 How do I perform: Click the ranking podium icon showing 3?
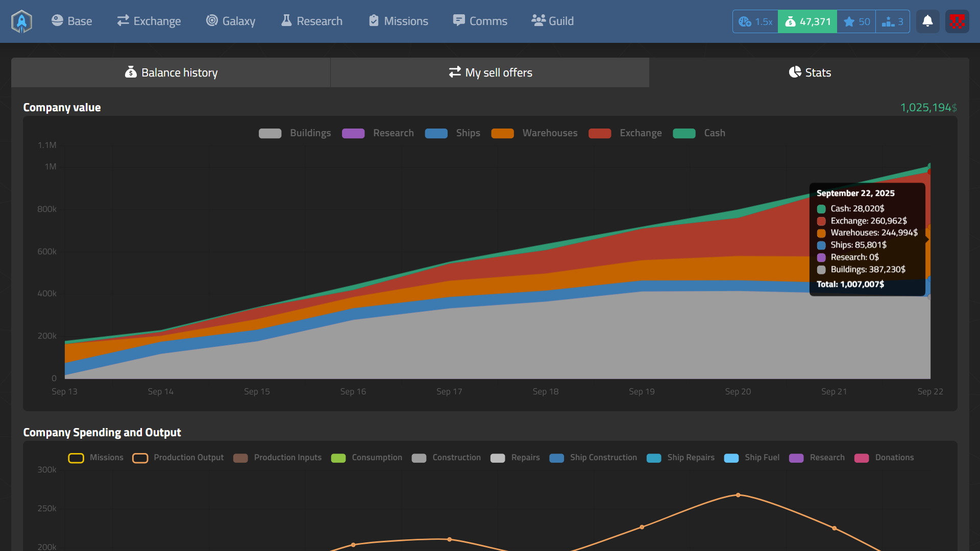[x=893, y=21]
